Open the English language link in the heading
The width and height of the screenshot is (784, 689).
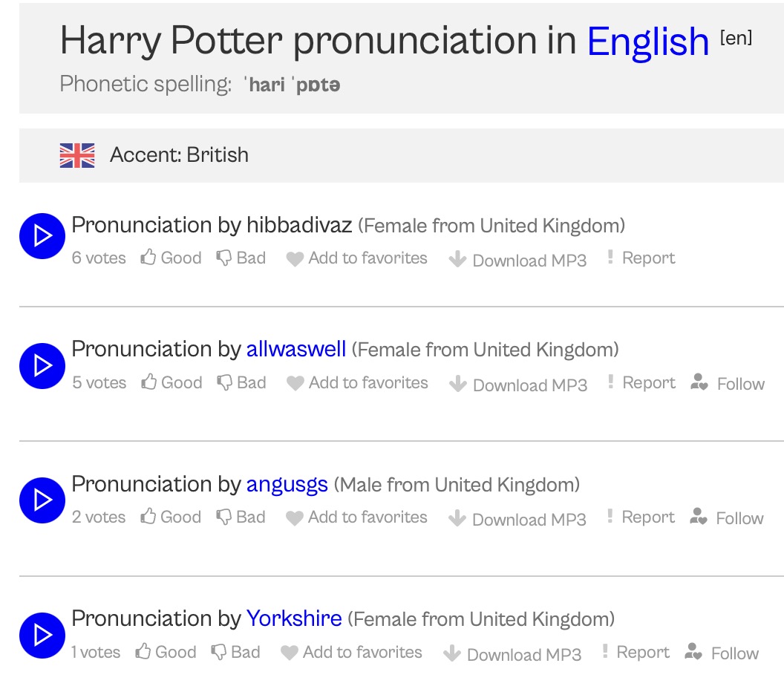coord(648,42)
